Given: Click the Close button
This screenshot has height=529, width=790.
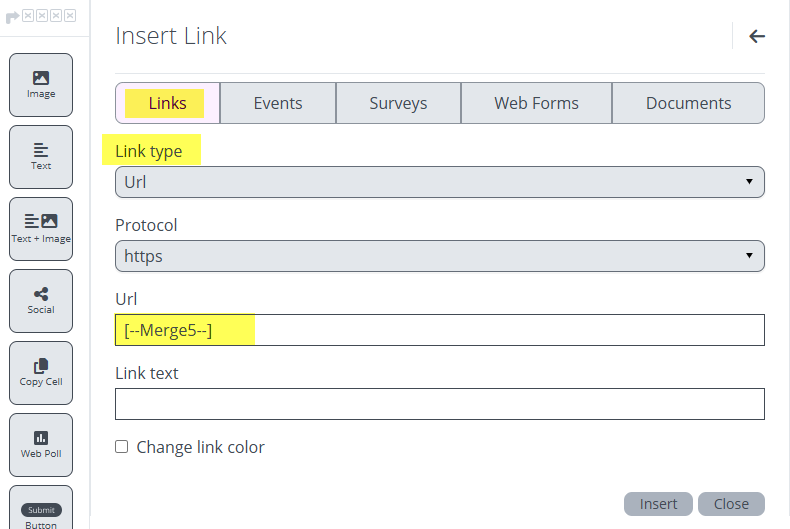Looking at the screenshot, I should [x=731, y=504].
